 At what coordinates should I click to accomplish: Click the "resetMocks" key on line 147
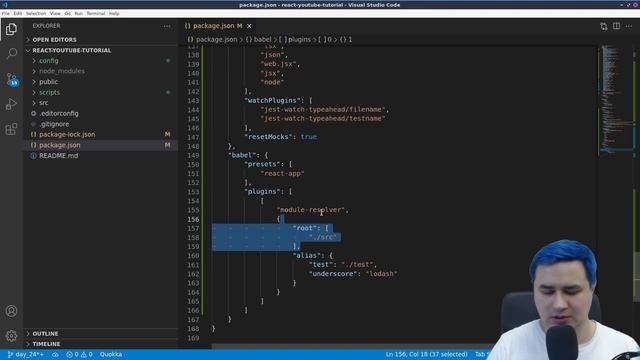point(268,137)
